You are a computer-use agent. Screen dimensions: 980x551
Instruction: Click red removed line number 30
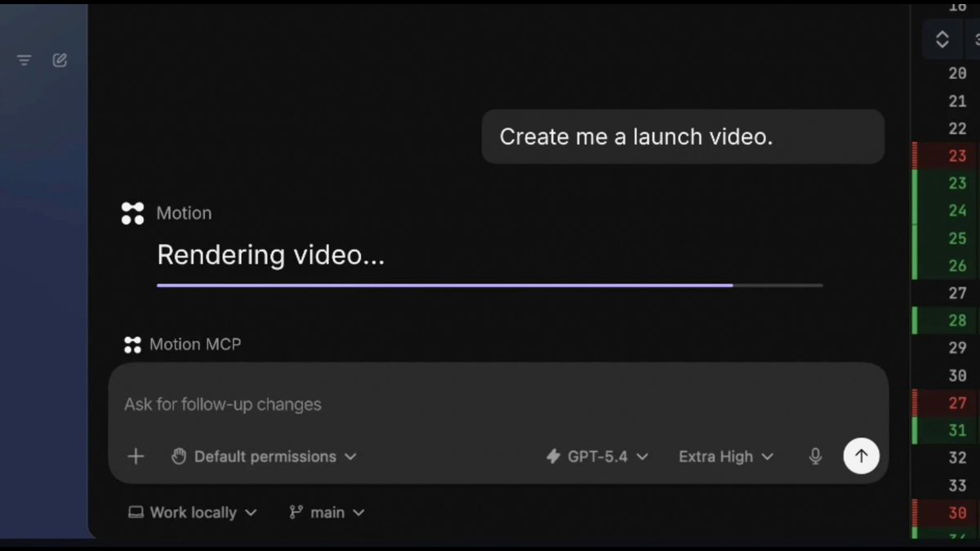pos(957,513)
